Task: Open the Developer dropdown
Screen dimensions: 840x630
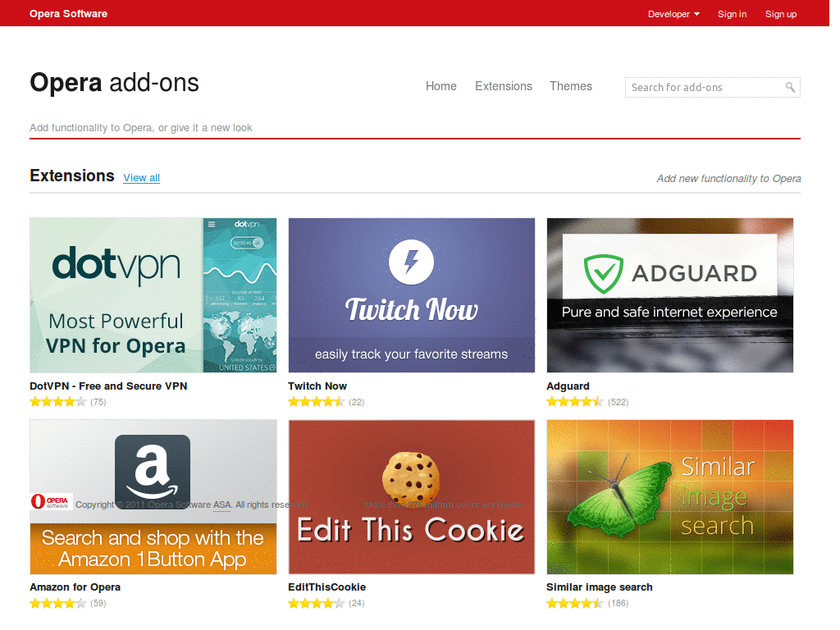Action: coord(673,14)
